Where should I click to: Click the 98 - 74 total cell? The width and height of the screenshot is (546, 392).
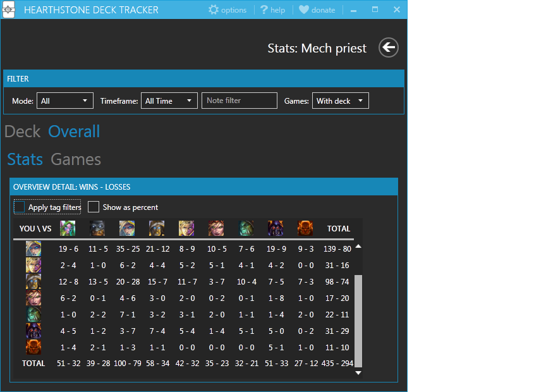point(337,281)
